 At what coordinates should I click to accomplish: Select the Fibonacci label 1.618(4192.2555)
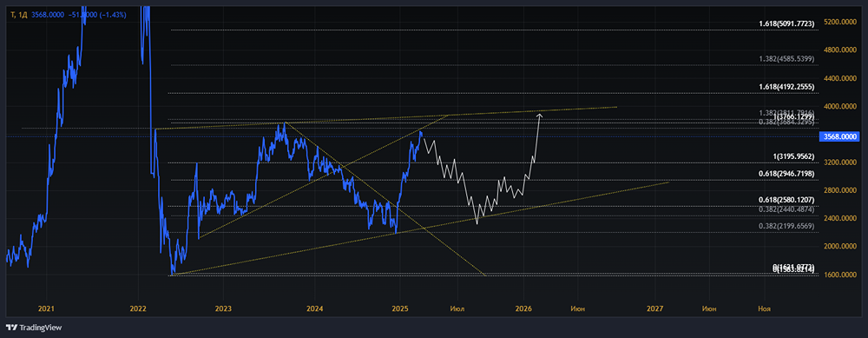point(786,87)
